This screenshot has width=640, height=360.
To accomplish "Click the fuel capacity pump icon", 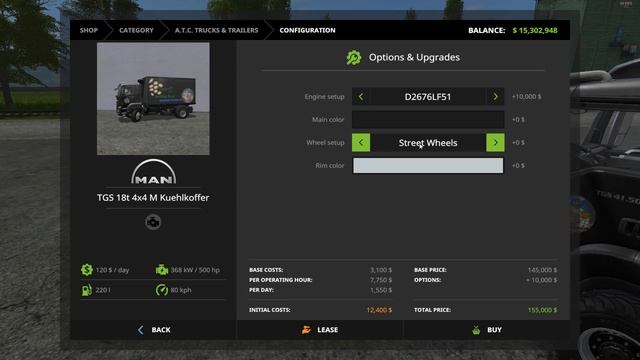I will [x=87, y=290].
